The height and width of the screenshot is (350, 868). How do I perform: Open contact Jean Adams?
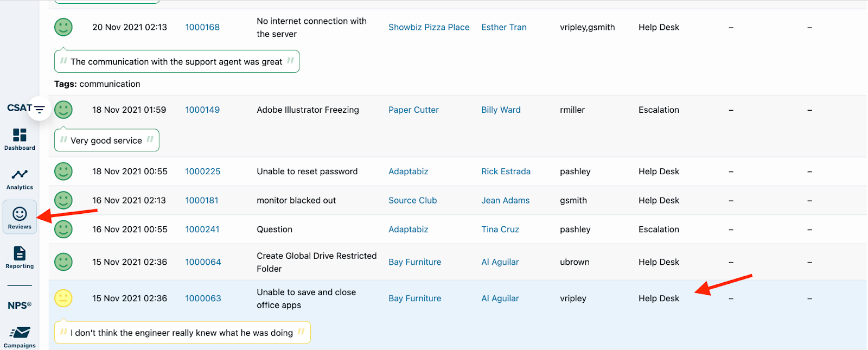pos(505,200)
